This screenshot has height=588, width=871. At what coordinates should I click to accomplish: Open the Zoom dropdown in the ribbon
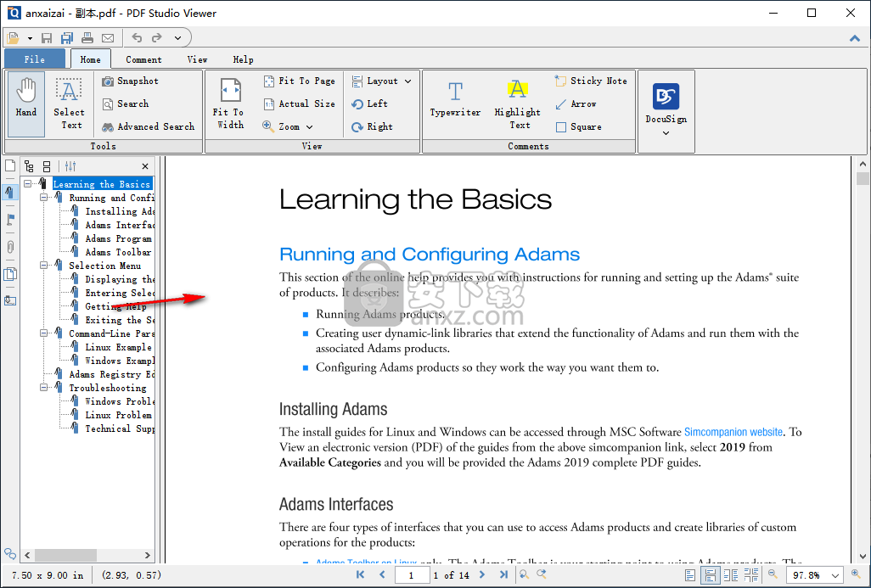click(288, 126)
